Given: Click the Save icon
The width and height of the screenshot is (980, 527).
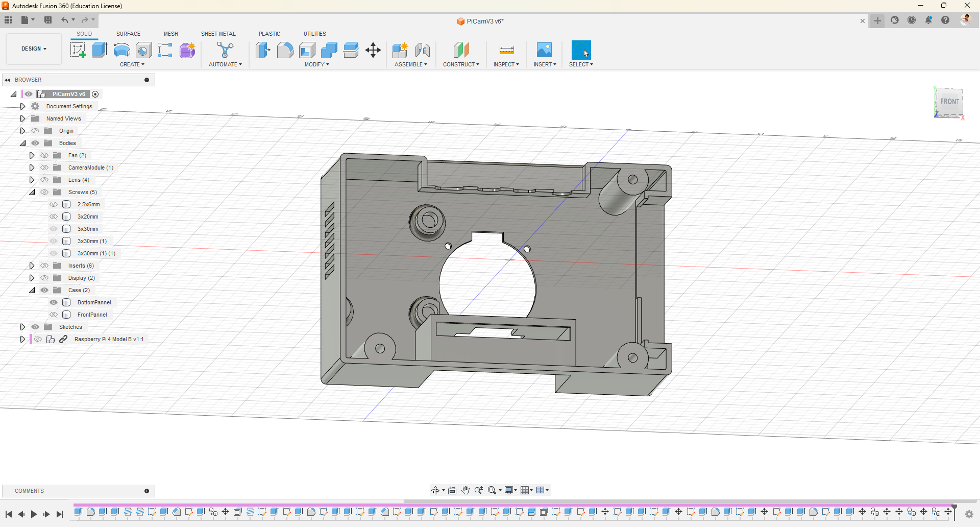Looking at the screenshot, I should click(48, 20).
